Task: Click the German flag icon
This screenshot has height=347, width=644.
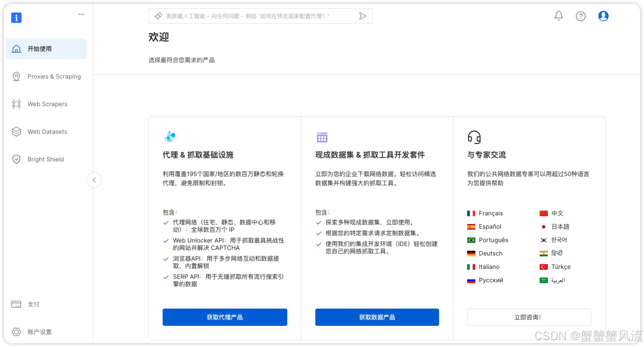Action: (471, 253)
